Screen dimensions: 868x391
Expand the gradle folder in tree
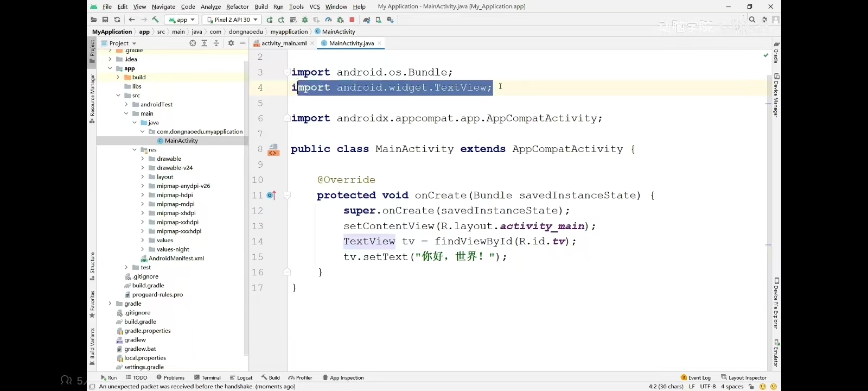click(x=110, y=304)
